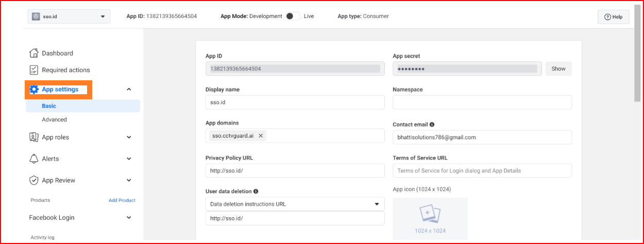The height and width of the screenshot is (244, 644).
Task: Select the Basic settings item
Action: [82, 106]
